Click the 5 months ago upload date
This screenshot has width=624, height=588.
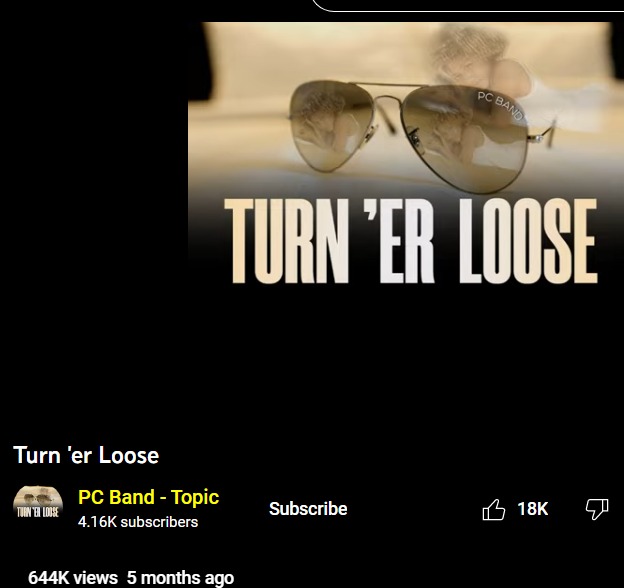pos(180,578)
